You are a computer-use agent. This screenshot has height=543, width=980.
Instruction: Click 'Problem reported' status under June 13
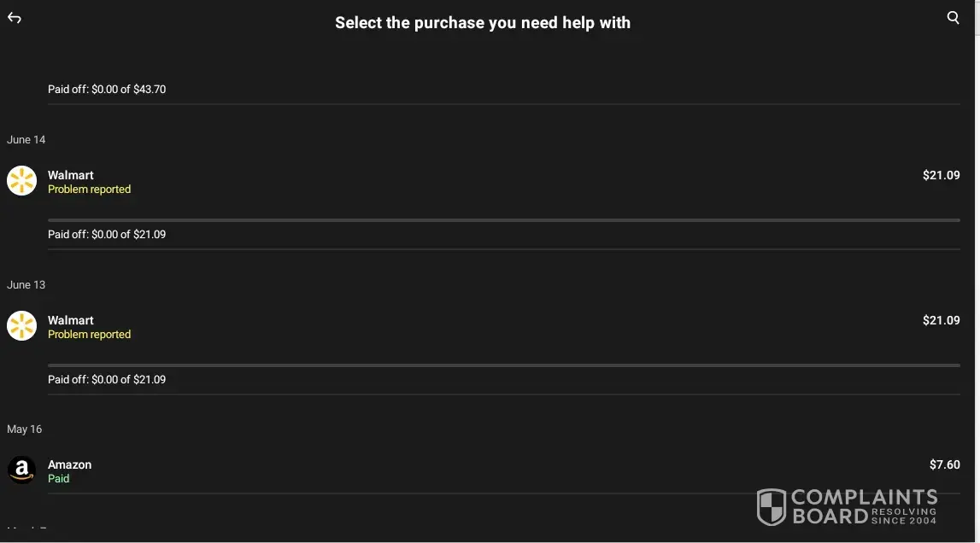point(89,335)
